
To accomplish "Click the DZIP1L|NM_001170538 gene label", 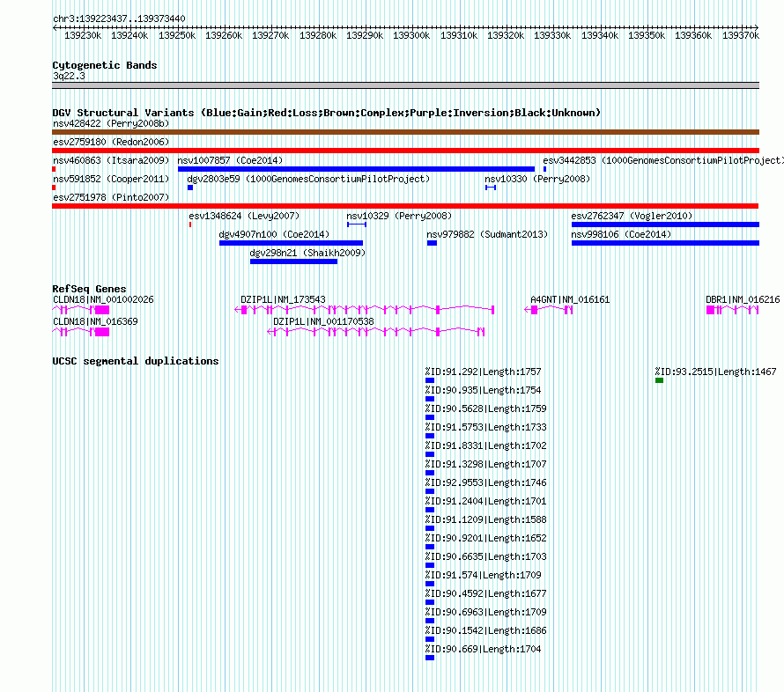I will 323,321.
